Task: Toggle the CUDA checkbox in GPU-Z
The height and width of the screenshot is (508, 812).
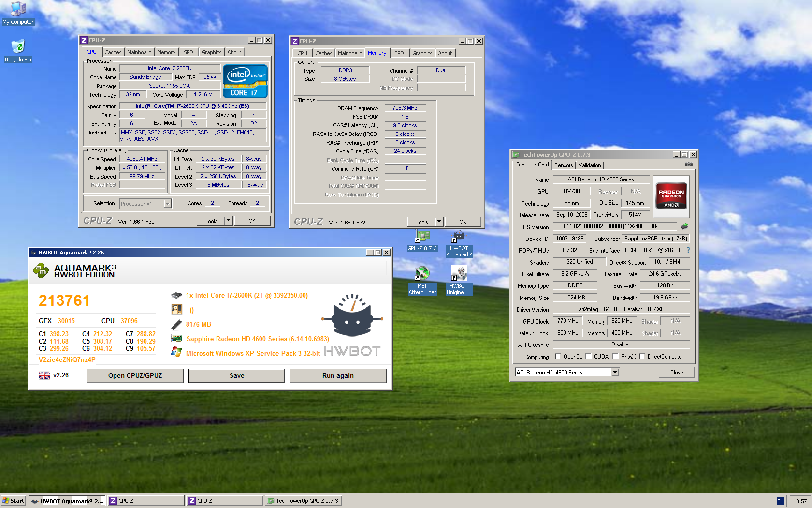Action: [x=589, y=357]
